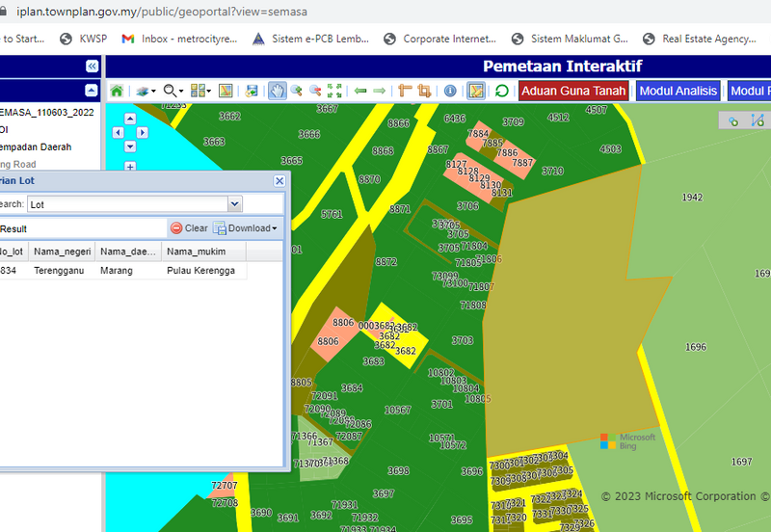
Task: Click the zoom to full extent icon
Action: pos(334,91)
